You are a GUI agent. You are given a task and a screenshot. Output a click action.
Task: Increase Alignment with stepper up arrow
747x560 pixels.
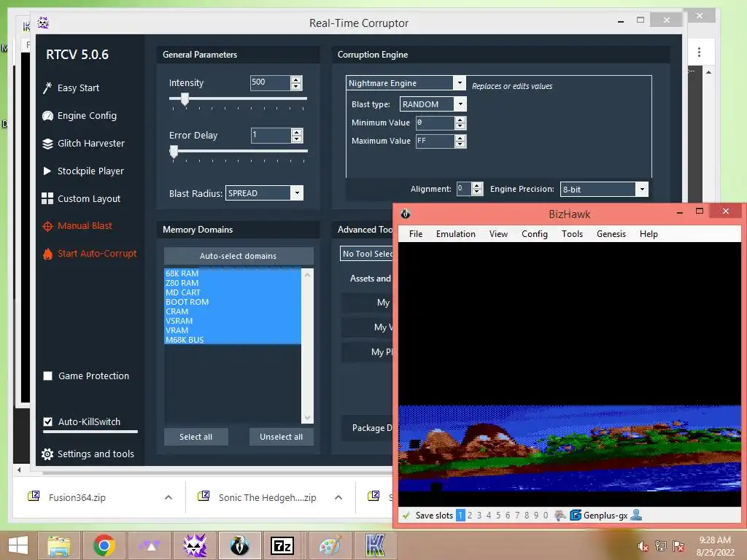[477, 186]
